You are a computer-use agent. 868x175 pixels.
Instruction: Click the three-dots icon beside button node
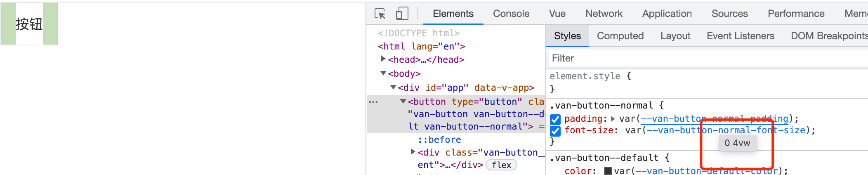(x=373, y=102)
